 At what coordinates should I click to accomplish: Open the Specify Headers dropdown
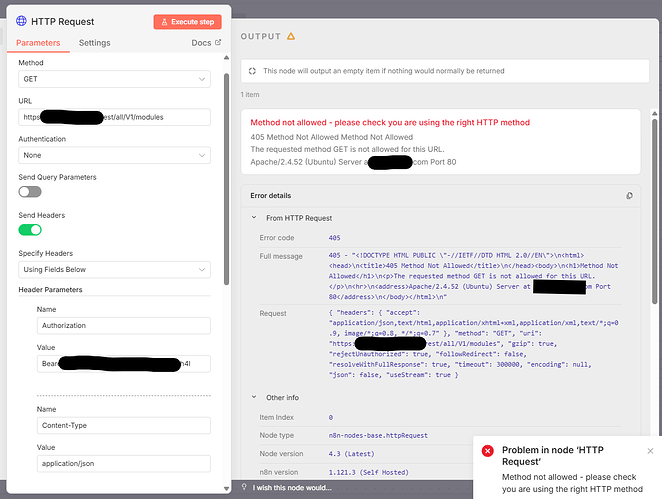coord(114,269)
